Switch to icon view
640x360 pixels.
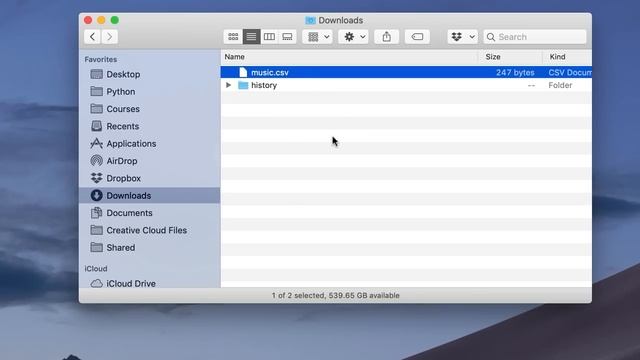[233, 37]
